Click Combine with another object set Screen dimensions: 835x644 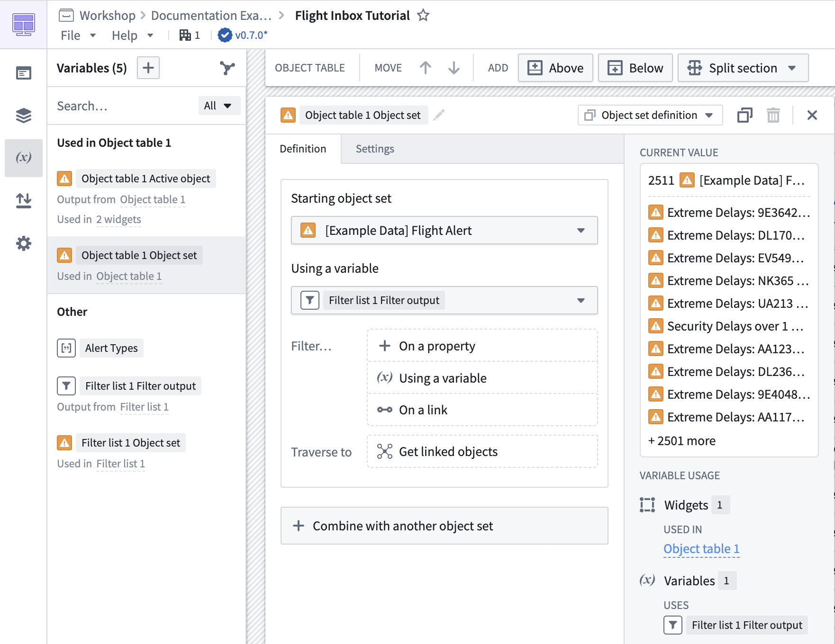click(x=444, y=526)
